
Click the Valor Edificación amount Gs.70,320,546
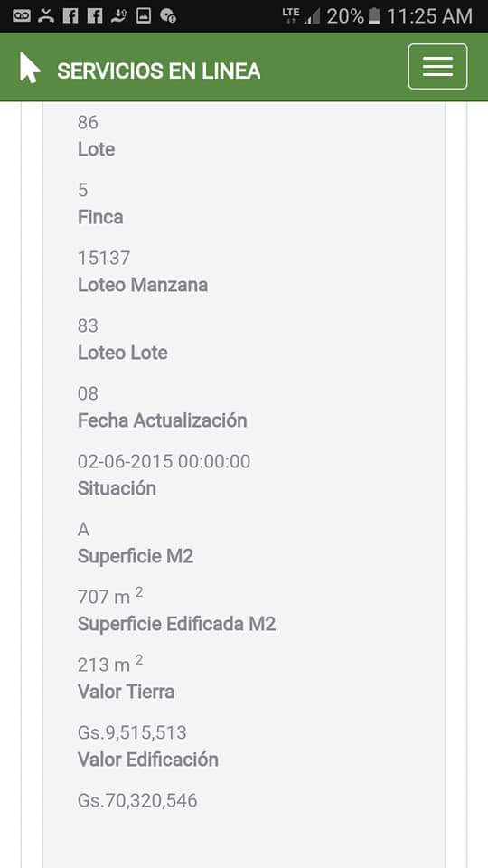coord(137,800)
